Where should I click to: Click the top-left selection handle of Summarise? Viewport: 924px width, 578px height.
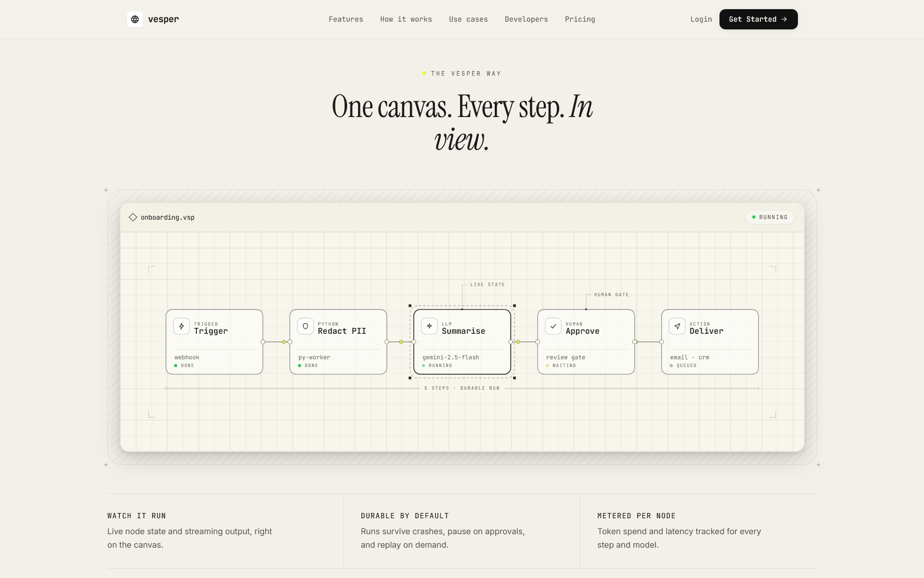pyautogui.click(x=410, y=306)
